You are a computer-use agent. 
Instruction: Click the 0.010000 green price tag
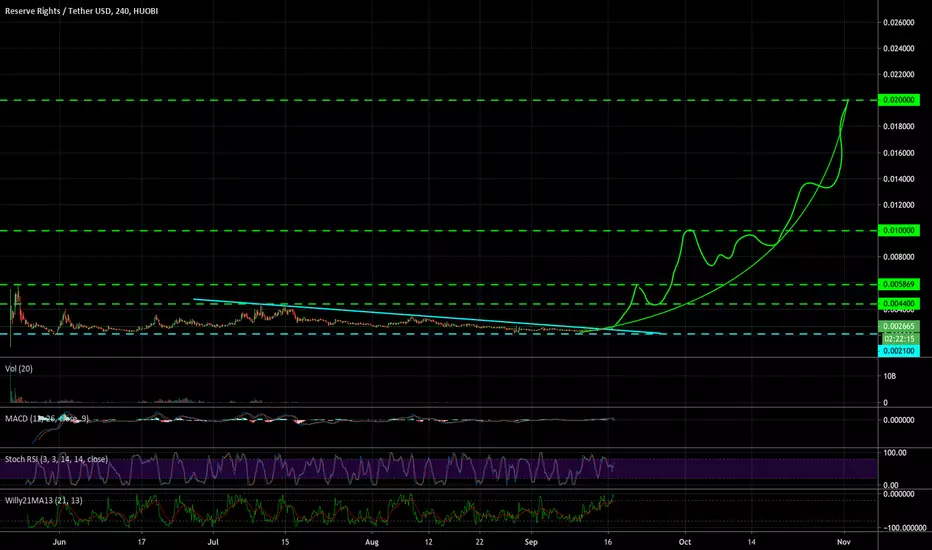pyautogui.click(x=898, y=230)
